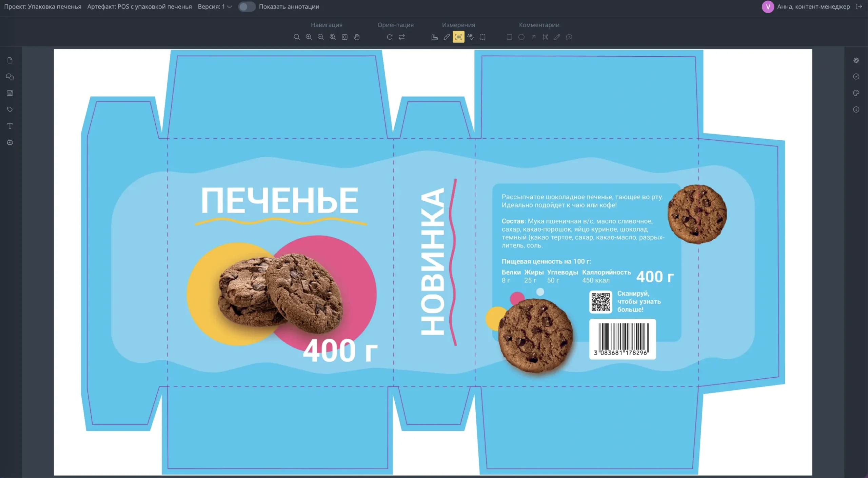Activate the Zoom in tool
Image resolution: width=868 pixels, height=478 pixels.
pos(308,37)
